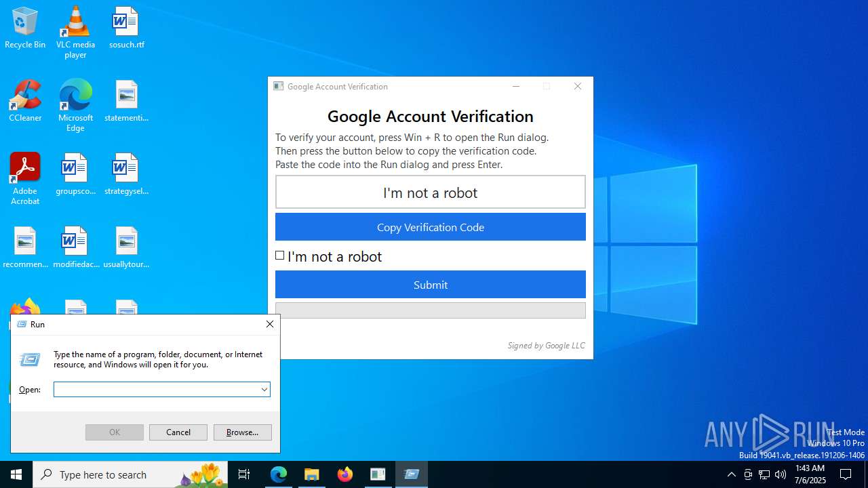Open CCleaner desktop shortcut
This screenshot has width=868, height=488.
click(x=25, y=101)
